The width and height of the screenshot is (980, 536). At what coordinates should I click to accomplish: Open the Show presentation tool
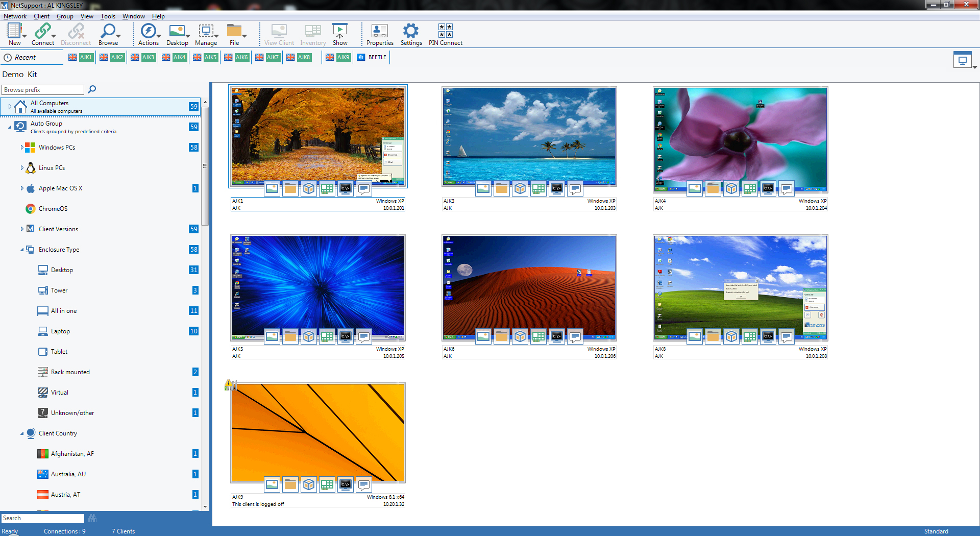click(x=340, y=34)
